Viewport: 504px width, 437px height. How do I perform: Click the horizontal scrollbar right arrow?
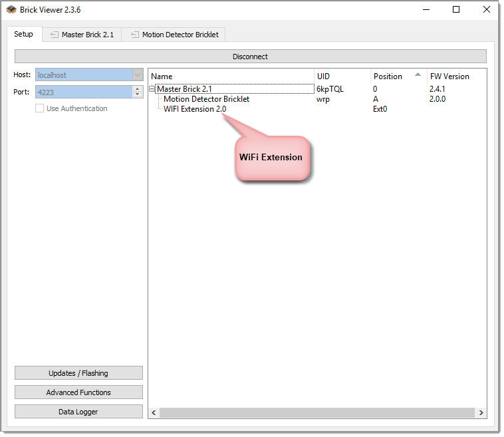point(481,413)
